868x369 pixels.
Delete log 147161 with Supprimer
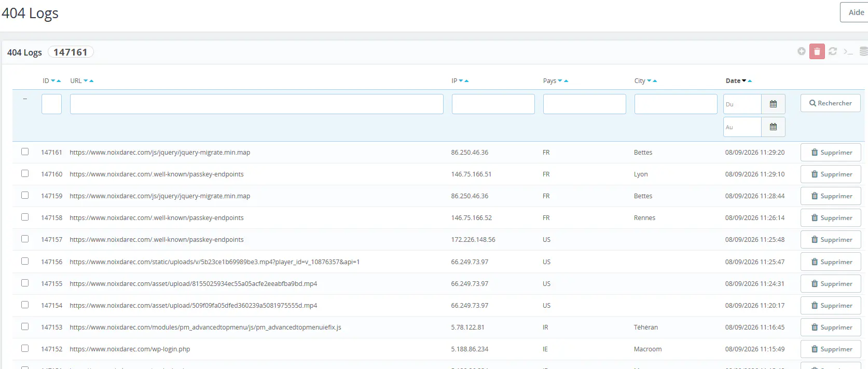831,153
